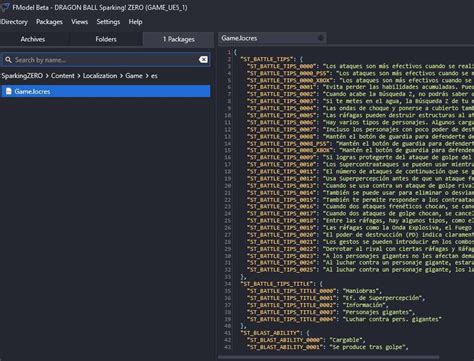Click the "Información" value

365,305
